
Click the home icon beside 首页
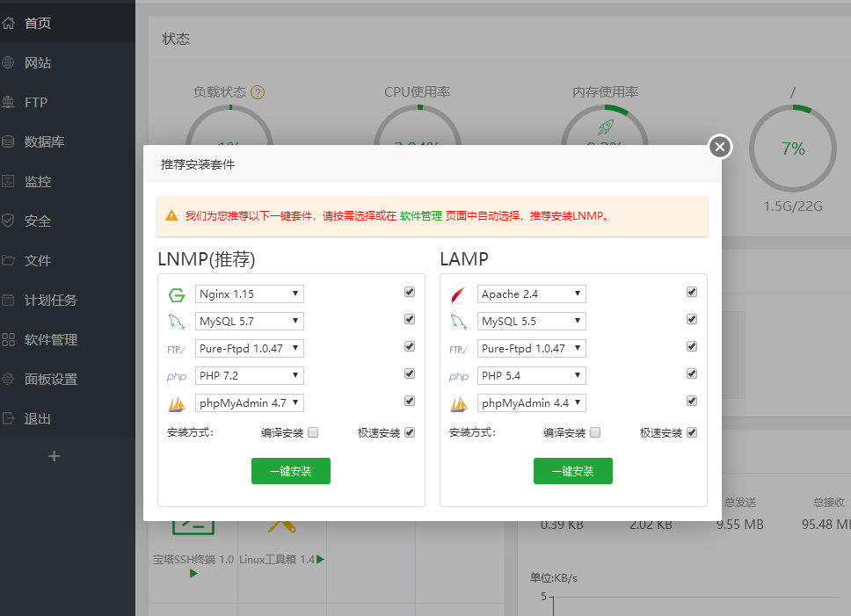tap(8, 23)
